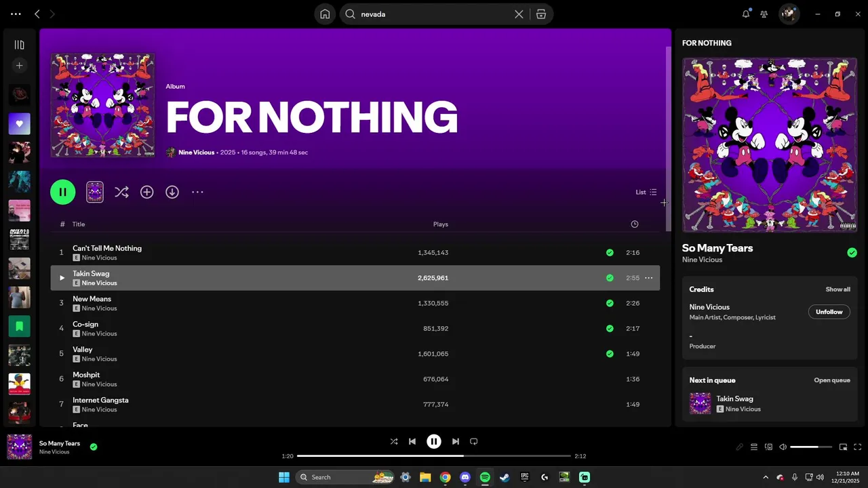Click the main view vertical scrollbar
This screenshot has width=868, height=488.
tap(668, 139)
